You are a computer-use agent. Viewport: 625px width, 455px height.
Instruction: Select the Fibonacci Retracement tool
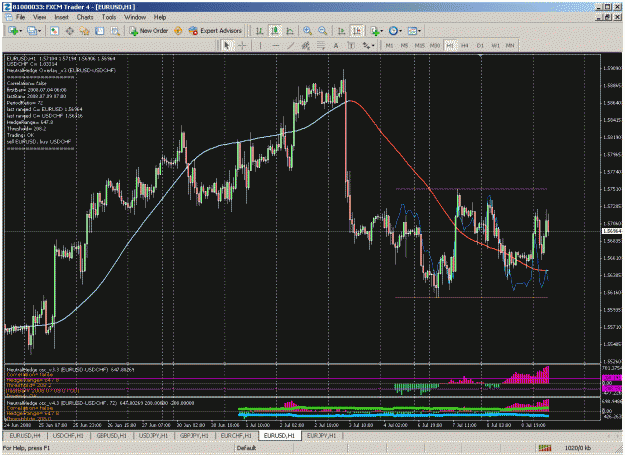click(320, 45)
